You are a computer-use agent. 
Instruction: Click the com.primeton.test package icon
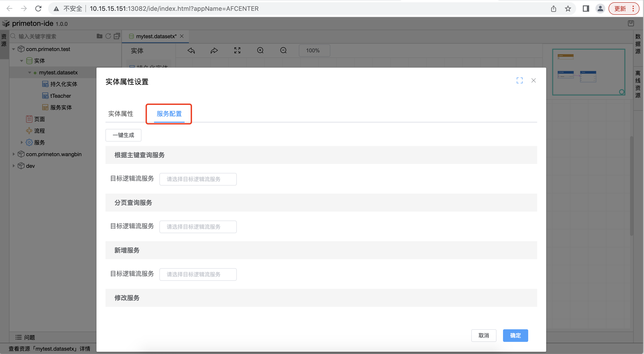[x=21, y=49]
